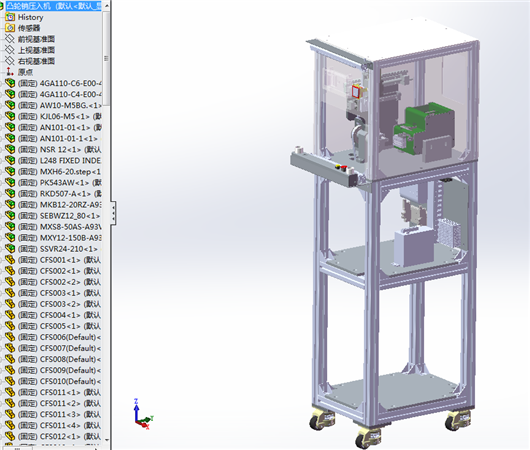Click part icon beside SSVR24-210<1>

[x=10, y=249]
